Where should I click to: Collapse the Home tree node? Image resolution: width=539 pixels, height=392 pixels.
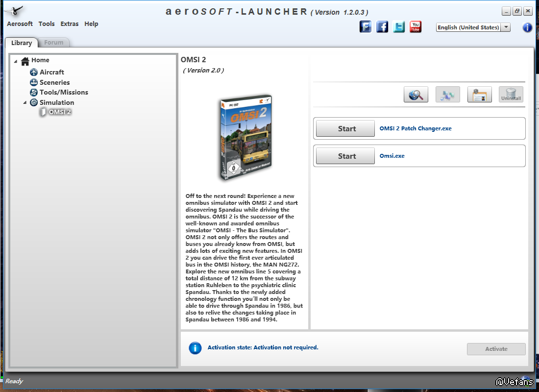coord(16,61)
